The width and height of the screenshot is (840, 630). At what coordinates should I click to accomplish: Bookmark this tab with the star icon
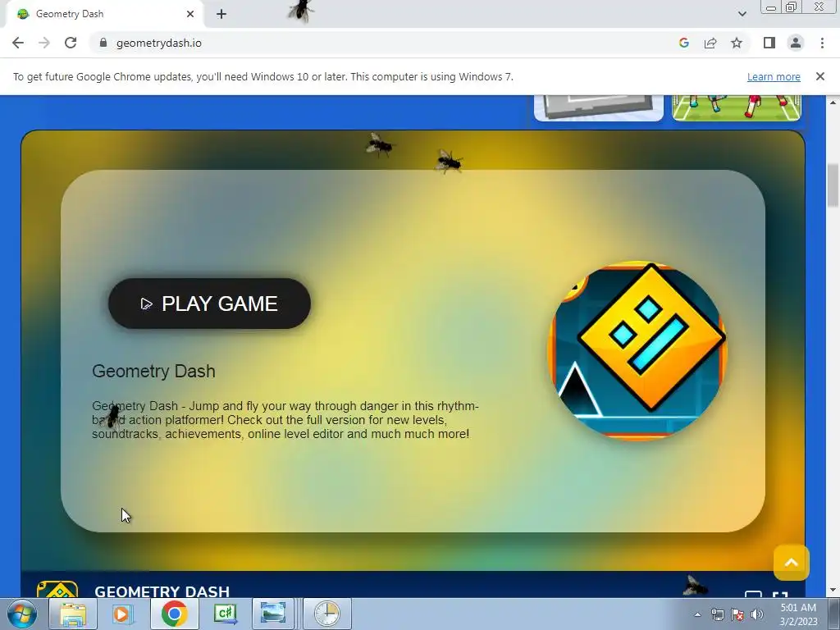tap(737, 43)
